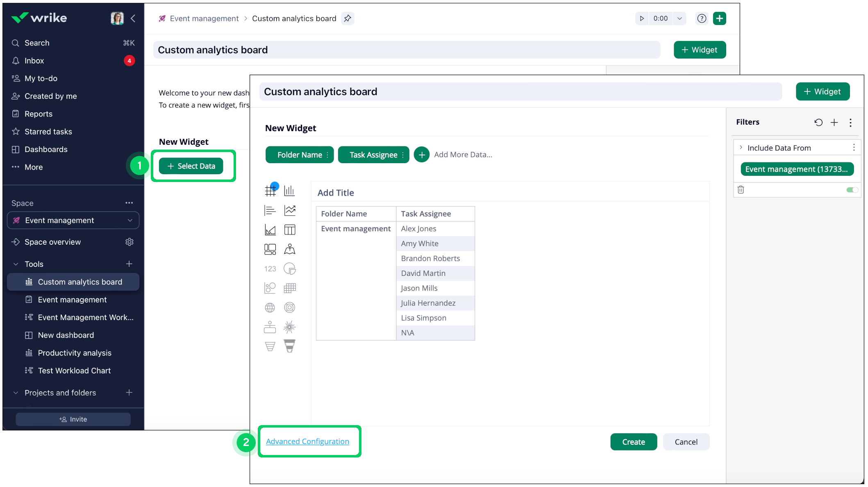This screenshot has width=868, height=487.
Task: Select the line chart visualization icon
Action: point(290,210)
